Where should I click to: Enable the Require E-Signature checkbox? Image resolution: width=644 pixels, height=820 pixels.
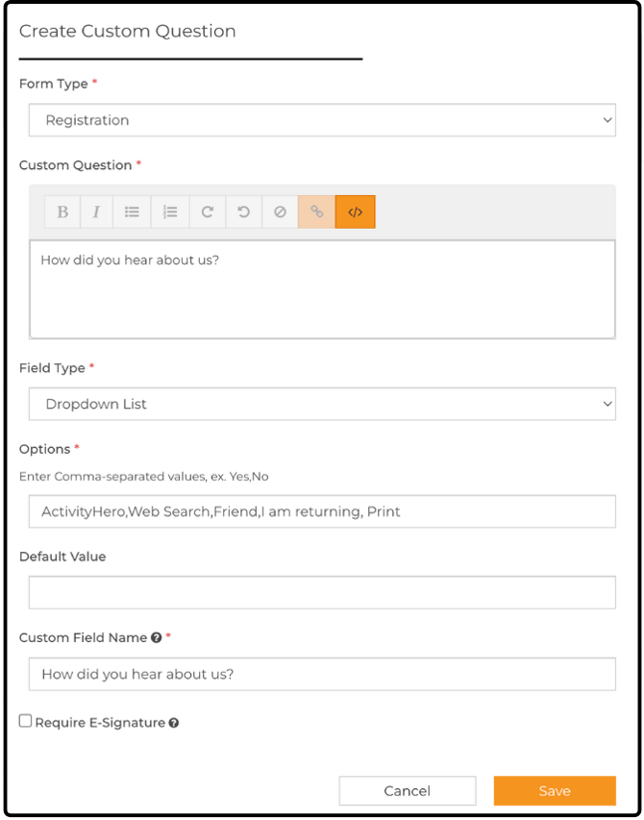[25, 722]
